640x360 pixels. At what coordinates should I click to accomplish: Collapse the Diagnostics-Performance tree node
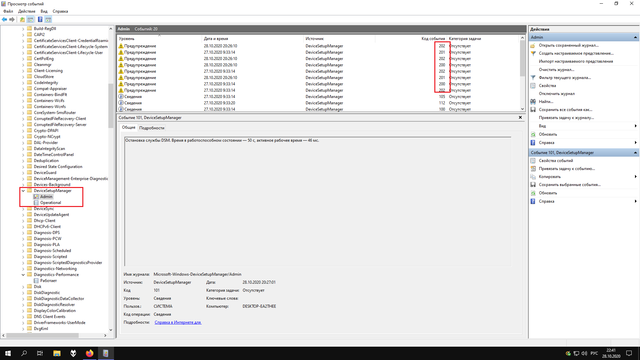[23, 275]
